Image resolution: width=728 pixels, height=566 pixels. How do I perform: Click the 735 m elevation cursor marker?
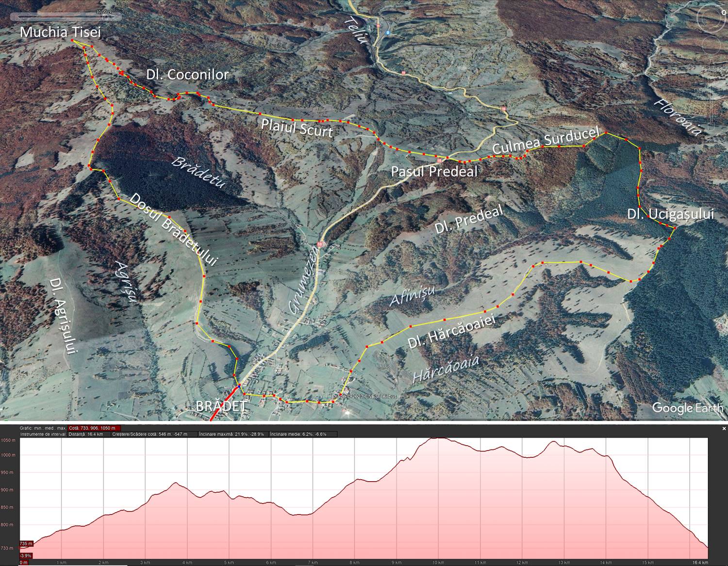coord(26,544)
